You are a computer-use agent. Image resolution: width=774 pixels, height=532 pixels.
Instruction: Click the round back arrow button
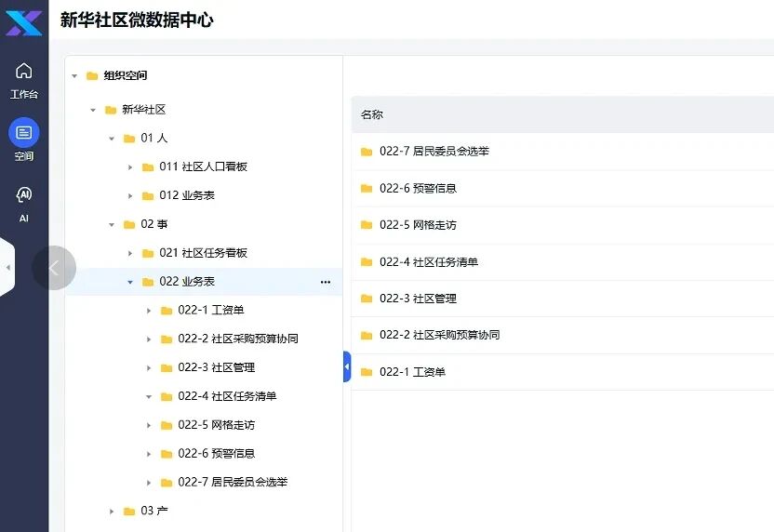tap(53, 268)
